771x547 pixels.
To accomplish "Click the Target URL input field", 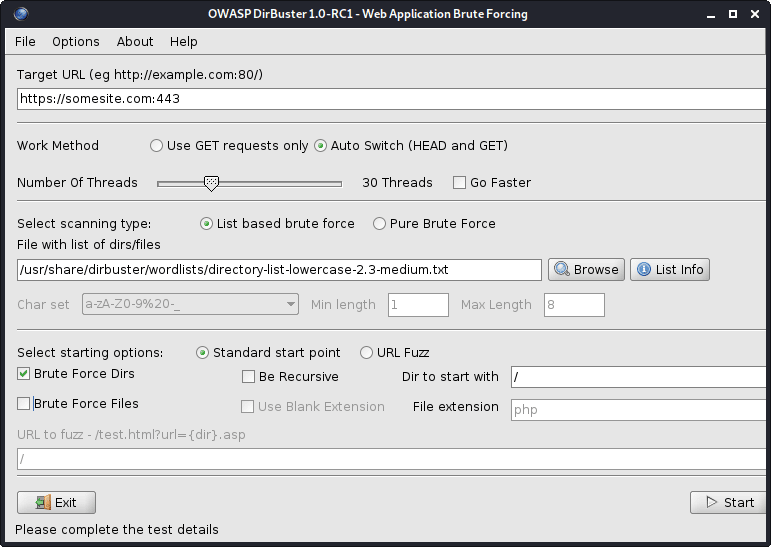I will pos(390,99).
